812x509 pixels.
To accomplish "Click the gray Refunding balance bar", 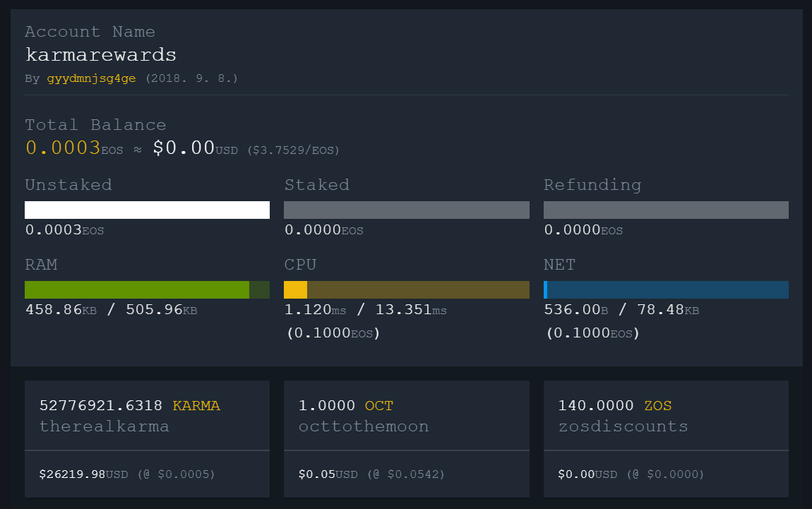I will coord(666,210).
